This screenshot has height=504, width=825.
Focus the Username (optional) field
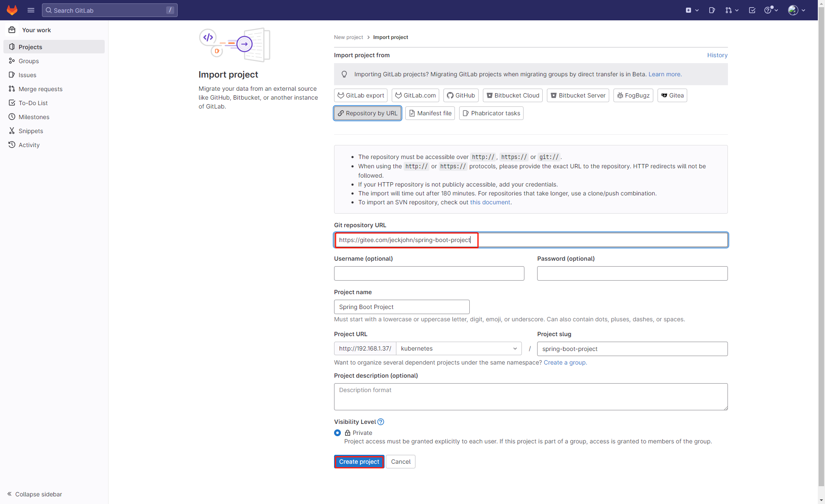(x=429, y=273)
